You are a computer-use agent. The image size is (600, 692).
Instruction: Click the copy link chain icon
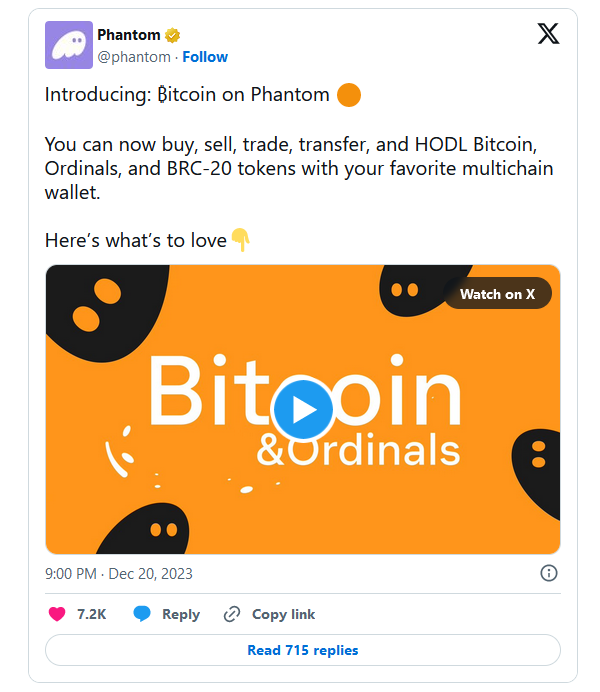(x=232, y=614)
